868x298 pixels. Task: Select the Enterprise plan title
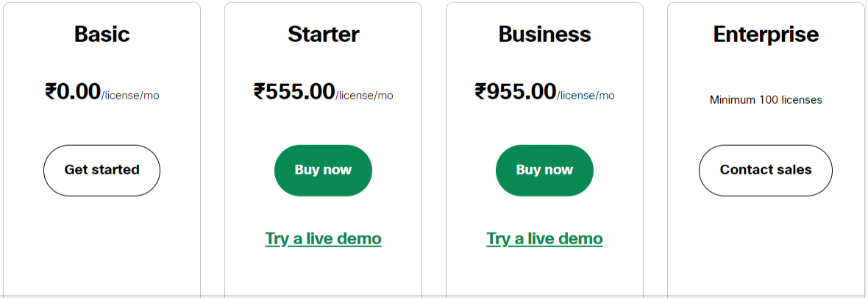[766, 34]
